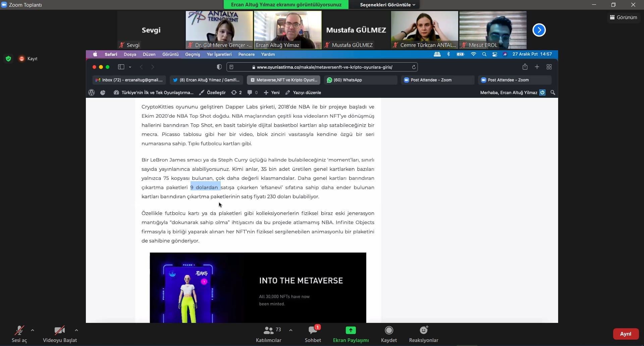
Task: Open Merhaba, Ercan Altuğ Yılmaz account menu
Action: (513, 92)
